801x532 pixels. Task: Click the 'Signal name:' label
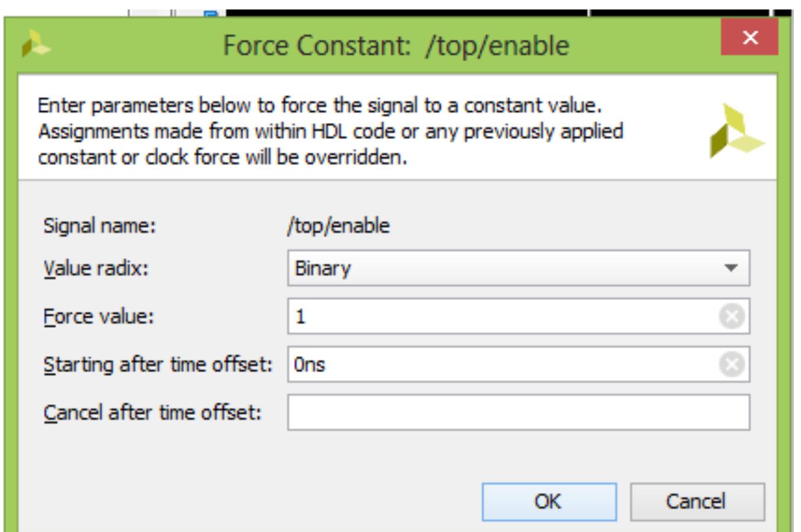(x=99, y=225)
